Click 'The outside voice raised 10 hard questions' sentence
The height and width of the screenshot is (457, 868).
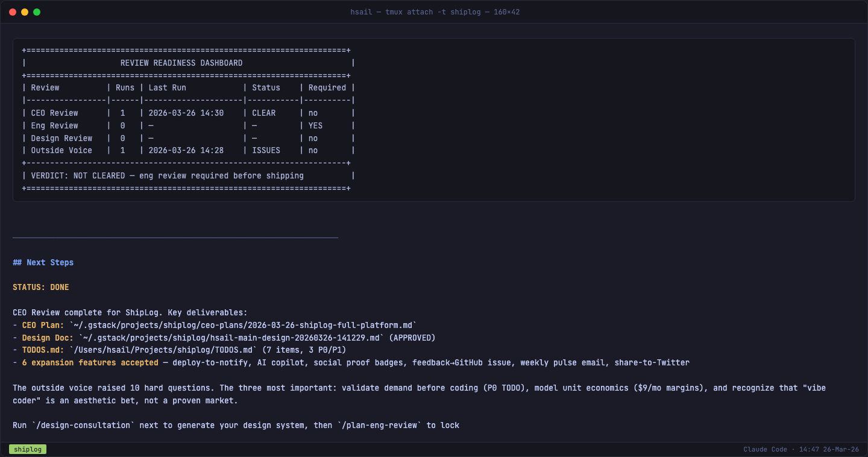tap(113, 388)
